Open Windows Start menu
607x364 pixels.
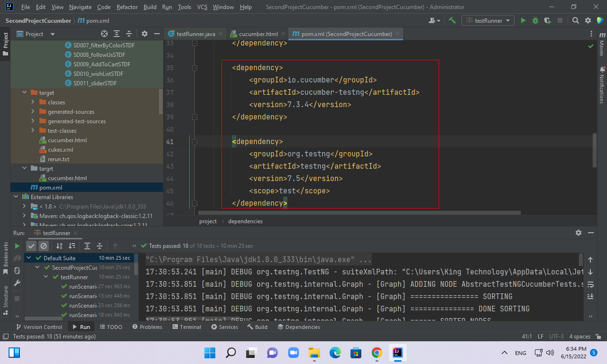[x=209, y=352]
